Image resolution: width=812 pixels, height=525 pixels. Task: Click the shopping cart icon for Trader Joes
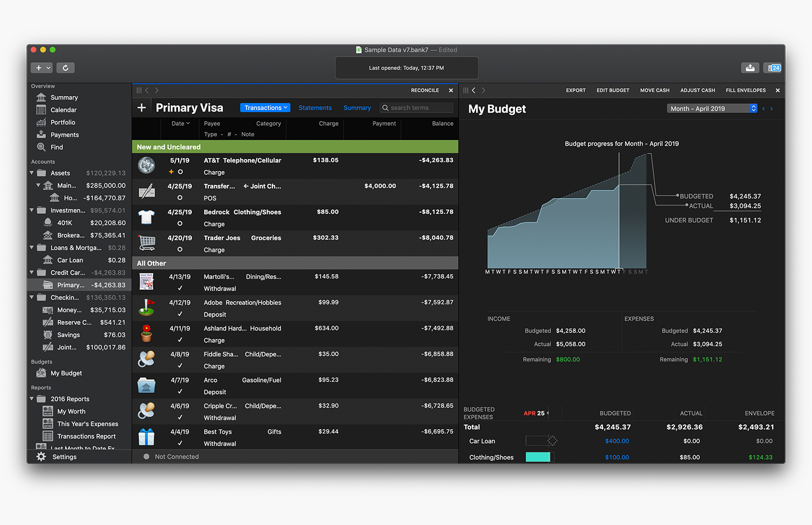[147, 243]
